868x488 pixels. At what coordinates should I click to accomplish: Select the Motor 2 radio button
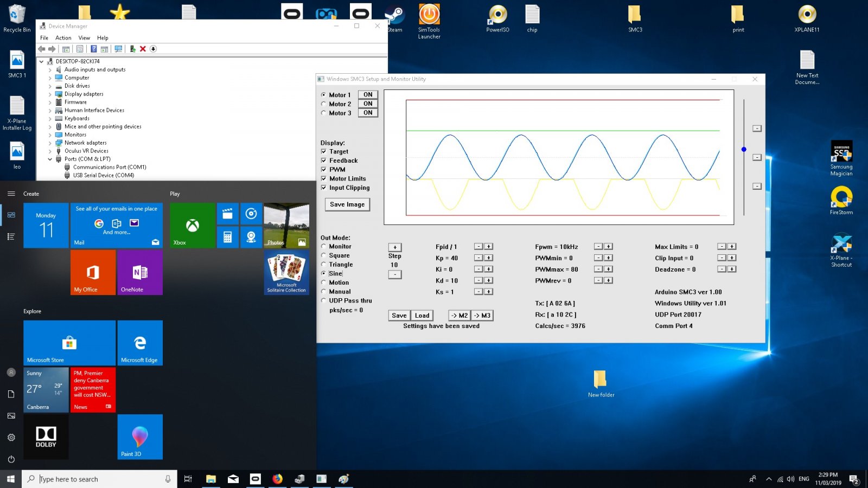point(324,104)
